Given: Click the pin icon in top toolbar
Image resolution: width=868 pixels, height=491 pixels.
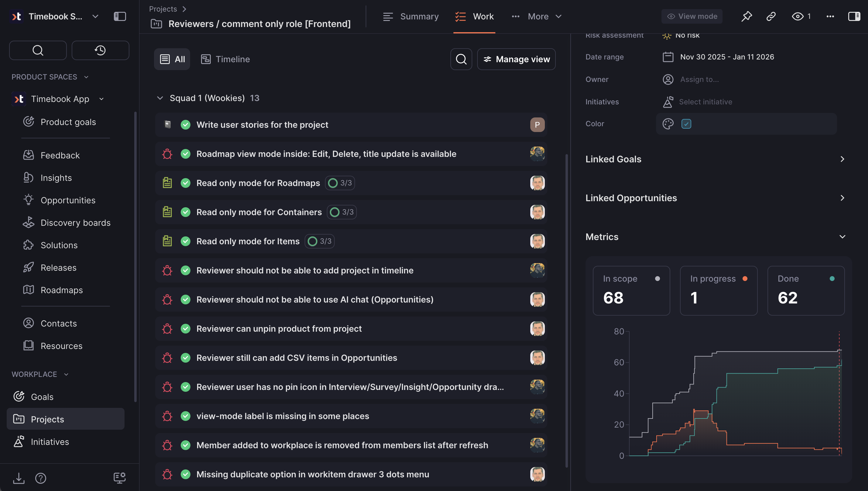Looking at the screenshot, I should (747, 16).
